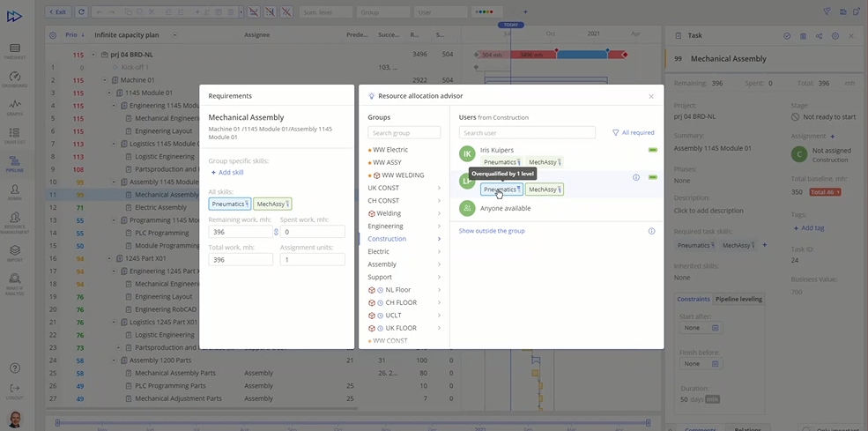Open the Tasks List sidebar icon
868x431 pixels.
click(15, 135)
